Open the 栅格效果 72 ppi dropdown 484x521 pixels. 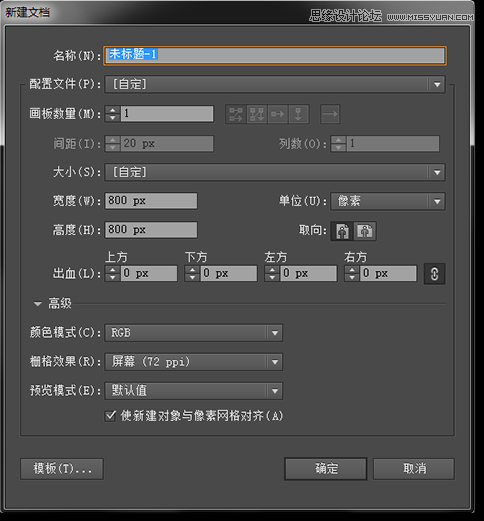pos(194,362)
